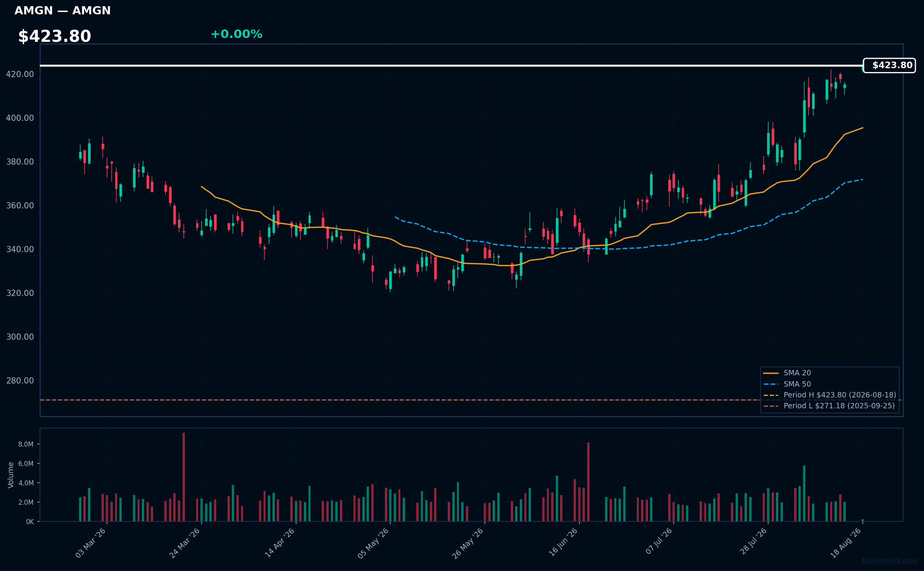Click the 05 May '26 date label

click(x=373, y=543)
